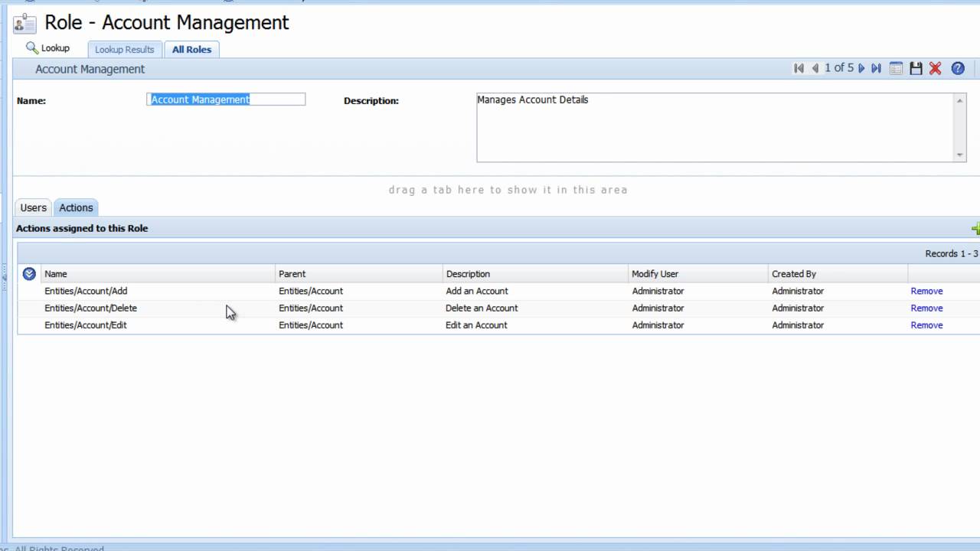Remove the Entities/Account/Delete action
980x551 pixels.
coord(926,308)
